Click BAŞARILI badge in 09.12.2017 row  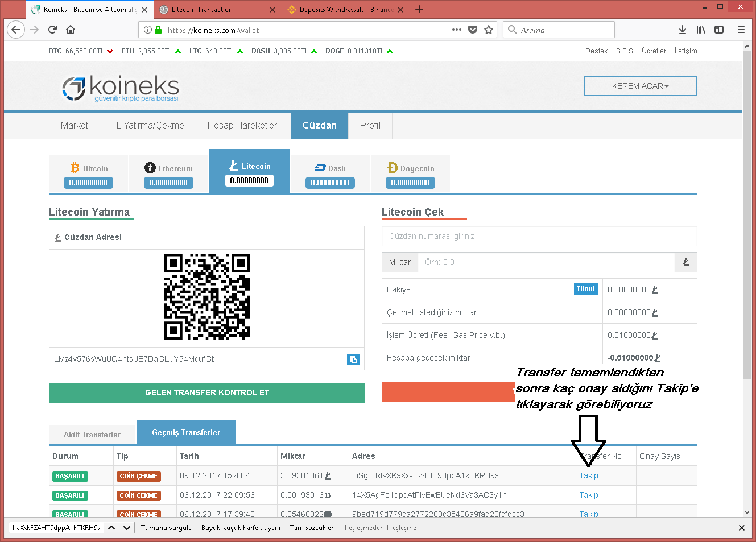tap(70, 477)
